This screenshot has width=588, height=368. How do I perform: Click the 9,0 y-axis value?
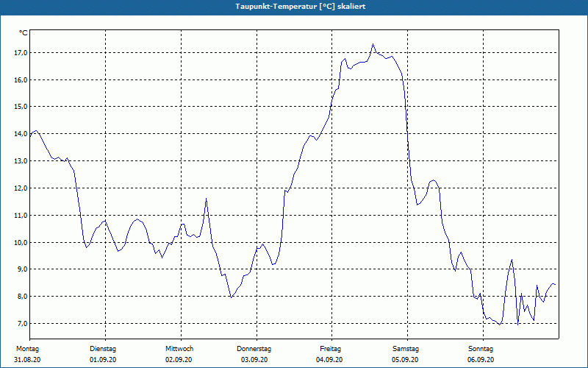22,269
